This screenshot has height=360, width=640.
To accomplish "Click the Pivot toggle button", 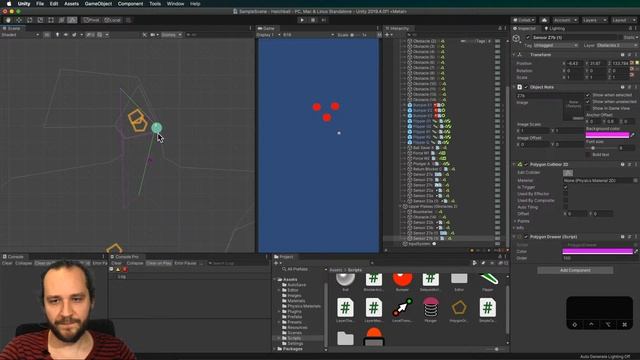I will pyautogui.click(x=91, y=20).
